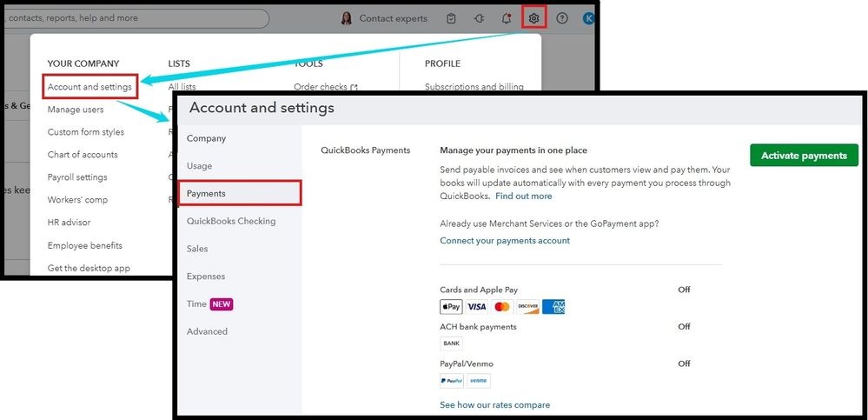Click the Off status for ACH bank payments

[x=684, y=326]
